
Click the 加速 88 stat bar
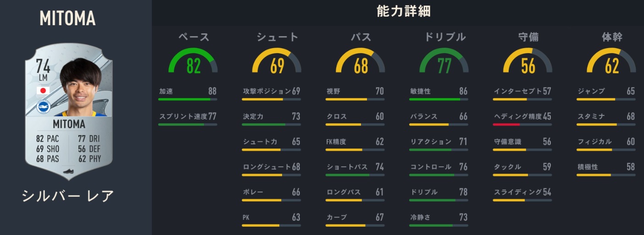(x=188, y=99)
